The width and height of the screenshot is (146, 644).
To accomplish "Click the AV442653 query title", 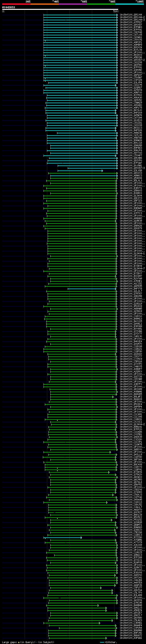I will click(x=8, y=7).
